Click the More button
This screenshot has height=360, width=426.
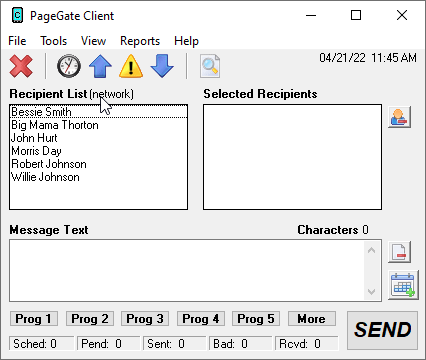(312, 319)
